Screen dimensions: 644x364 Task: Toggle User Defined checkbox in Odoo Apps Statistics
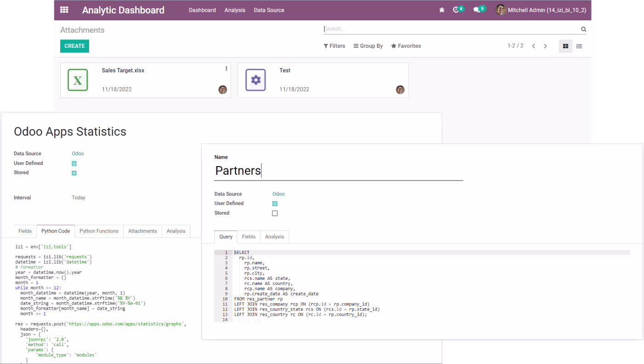click(74, 163)
